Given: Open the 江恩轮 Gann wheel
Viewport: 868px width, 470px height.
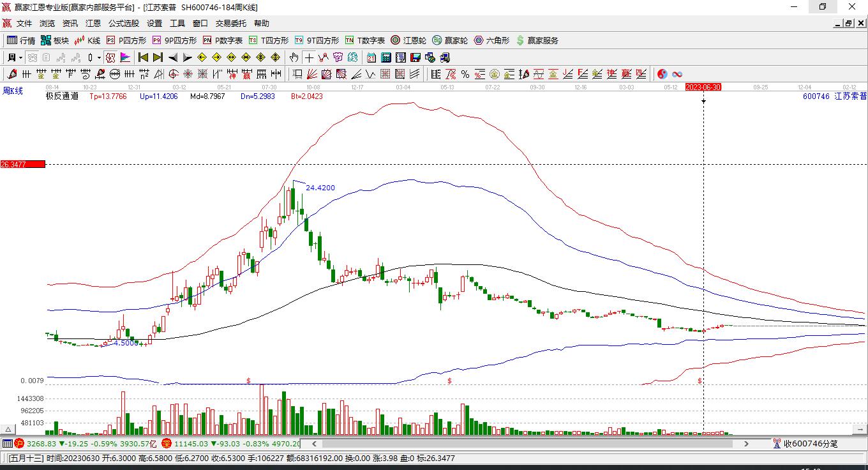Looking at the screenshot, I should (408, 40).
